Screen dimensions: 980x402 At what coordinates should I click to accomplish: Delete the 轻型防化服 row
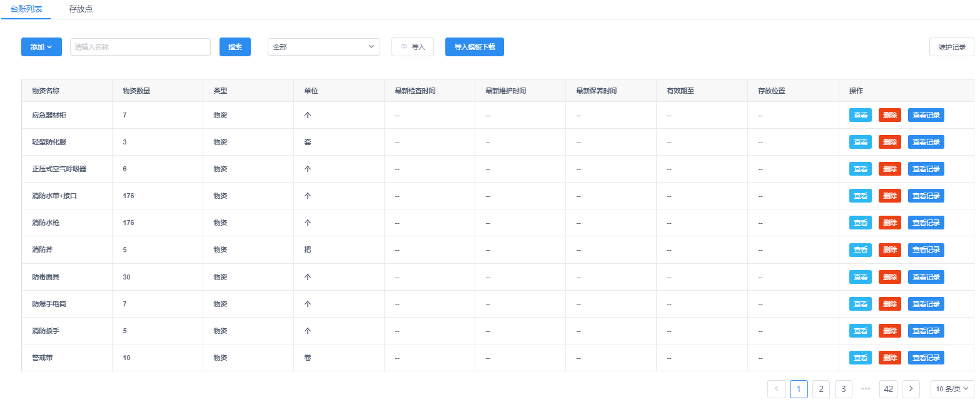coord(889,142)
